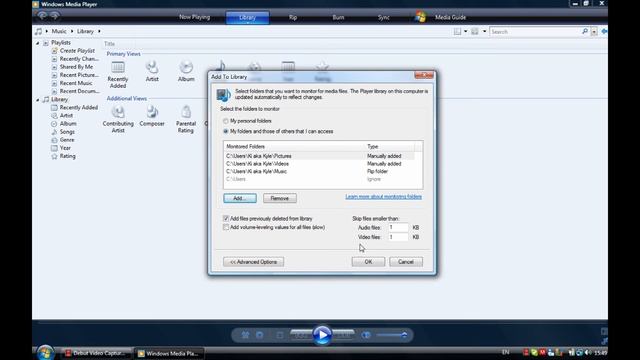Open the Recently Chan... playlist

pos(79,59)
